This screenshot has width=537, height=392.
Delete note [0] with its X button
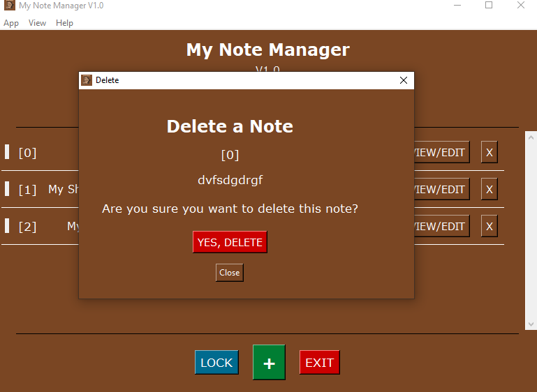[x=489, y=152]
